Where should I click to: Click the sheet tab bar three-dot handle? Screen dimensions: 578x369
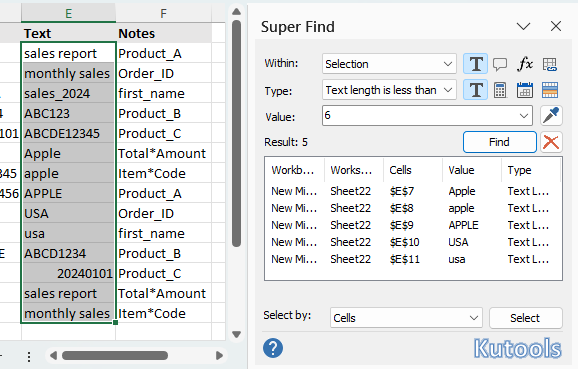pos(29,356)
